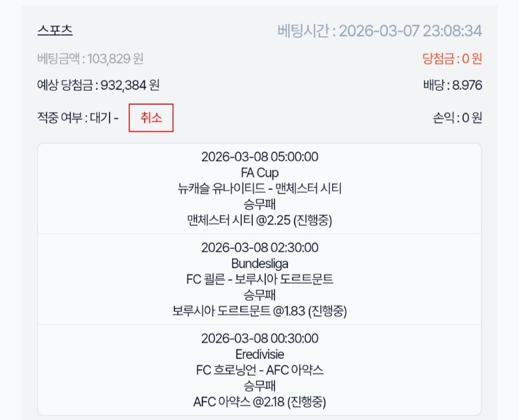The height and width of the screenshot is (420, 519).
Task: Click the Bundesliga league label
Action: click(259, 264)
